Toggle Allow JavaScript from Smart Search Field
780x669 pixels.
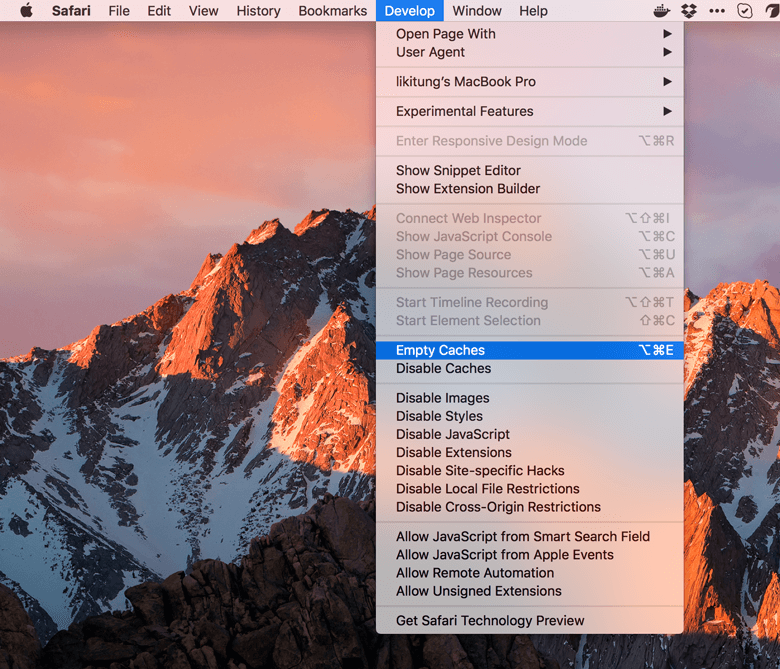pyautogui.click(x=530, y=537)
